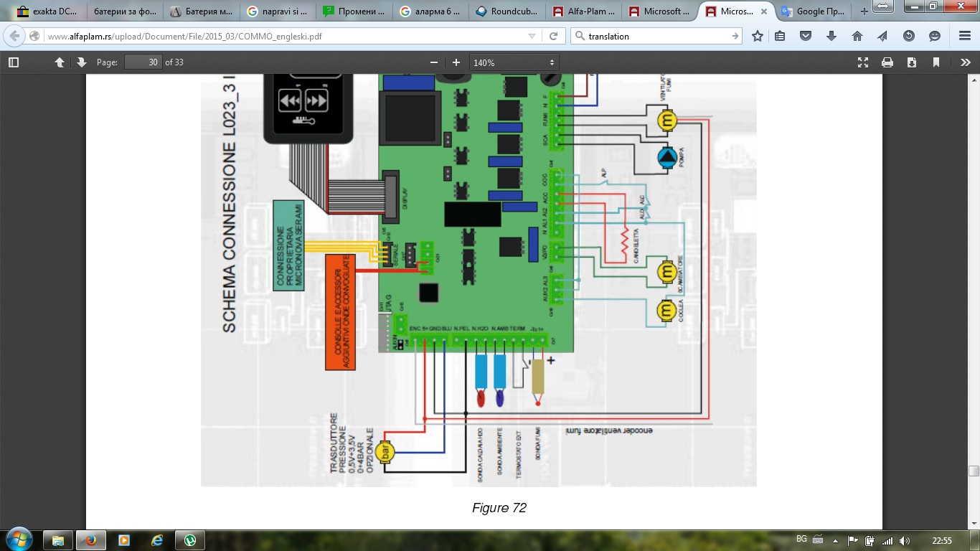The height and width of the screenshot is (551, 980).
Task: Reload the current page
Action: click(x=553, y=36)
